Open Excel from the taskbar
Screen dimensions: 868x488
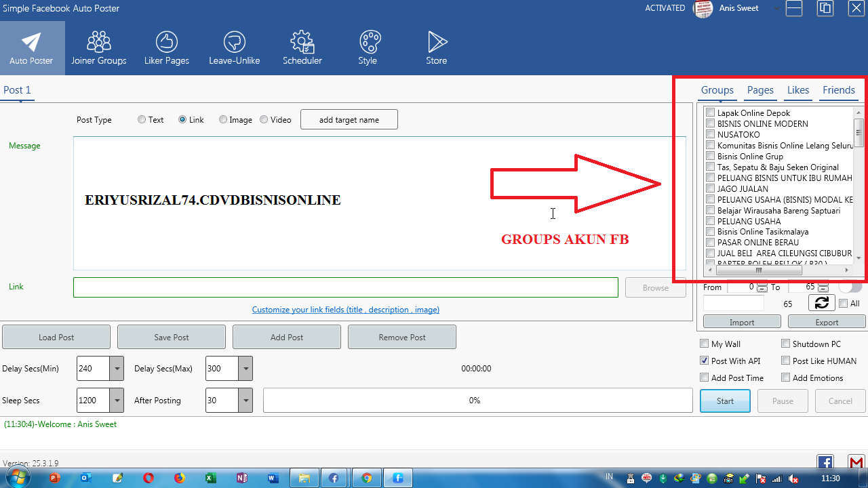coord(211,478)
